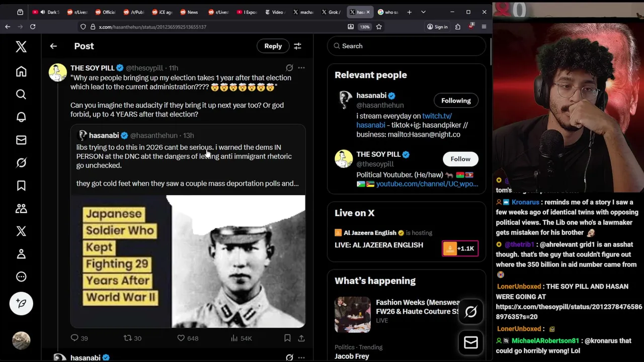Repost the post with 30 reposts
Screen dimensions: 644x362
tap(133, 338)
